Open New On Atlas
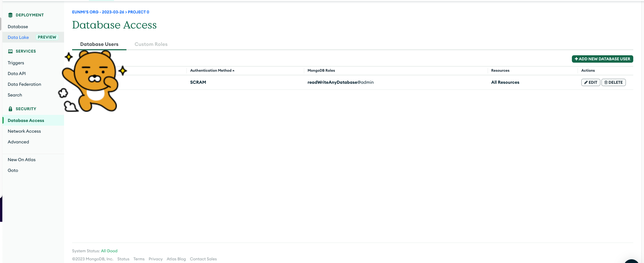The width and height of the screenshot is (644, 263). [x=21, y=160]
